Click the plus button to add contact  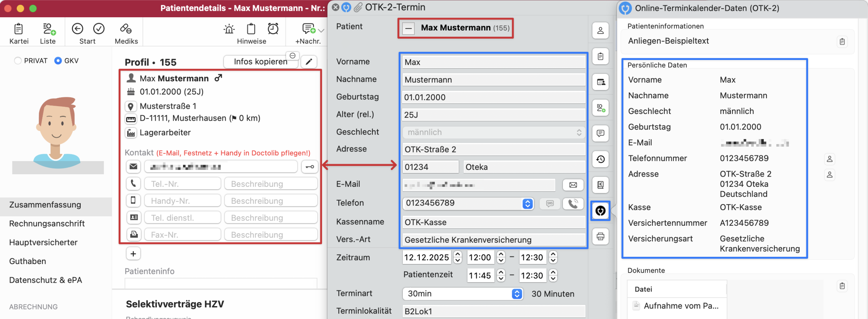[x=133, y=253]
